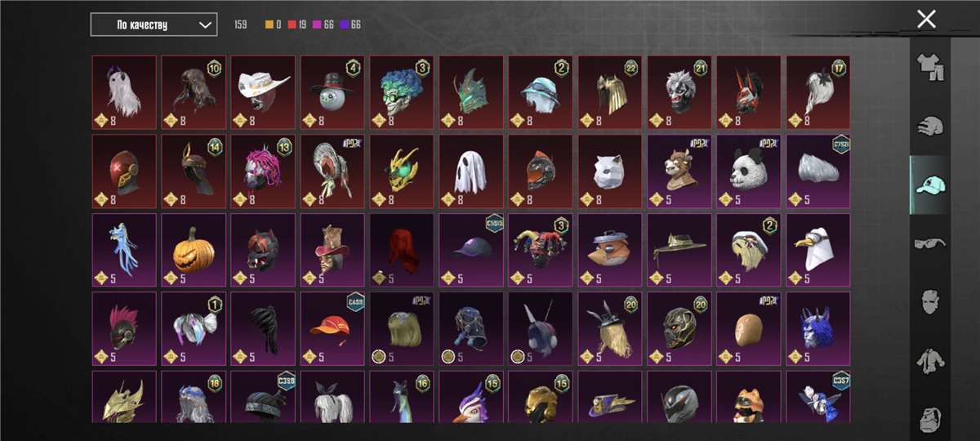Filter by the orange quality swatch
Viewport: 980px width, 441px height.
(269, 24)
